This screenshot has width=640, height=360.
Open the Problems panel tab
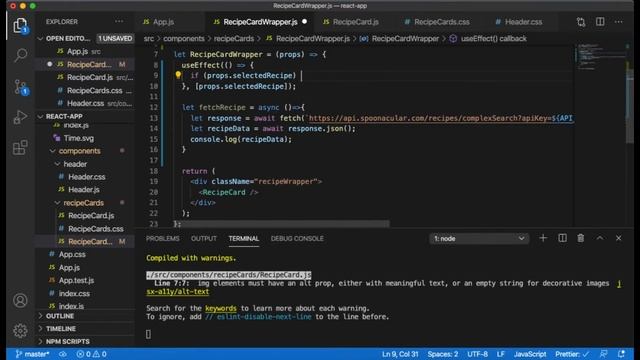tap(162, 238)
